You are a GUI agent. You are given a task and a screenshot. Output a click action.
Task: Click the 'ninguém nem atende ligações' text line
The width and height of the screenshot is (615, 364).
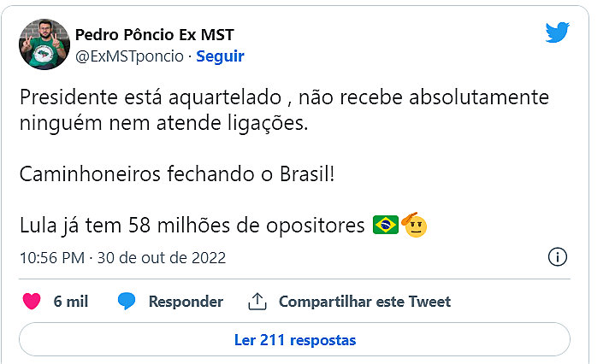(x=161, y=125)
